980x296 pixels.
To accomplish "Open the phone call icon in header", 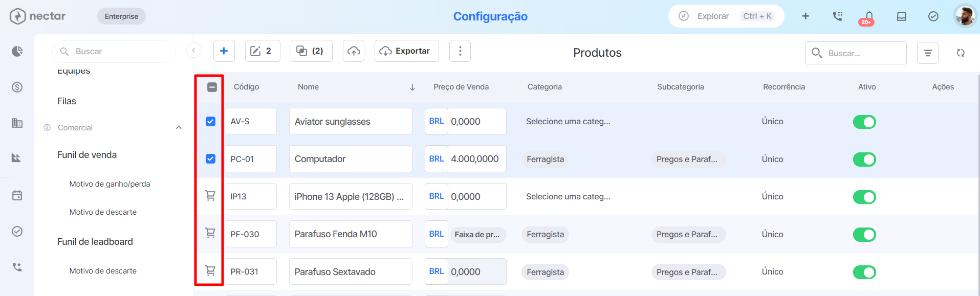I will coord(837,16).
